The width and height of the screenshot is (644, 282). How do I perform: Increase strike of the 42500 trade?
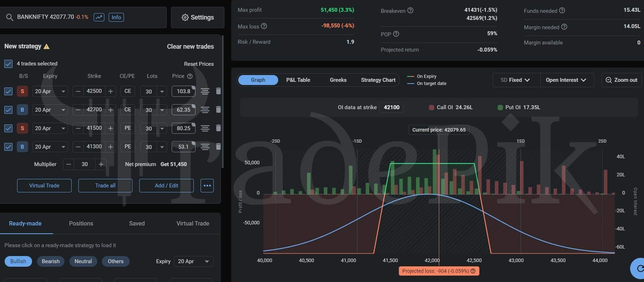(111, 91)
